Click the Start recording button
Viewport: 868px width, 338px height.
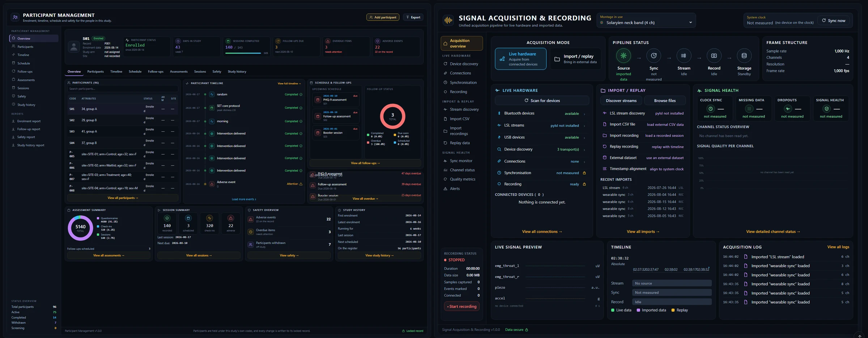[461, 307]
